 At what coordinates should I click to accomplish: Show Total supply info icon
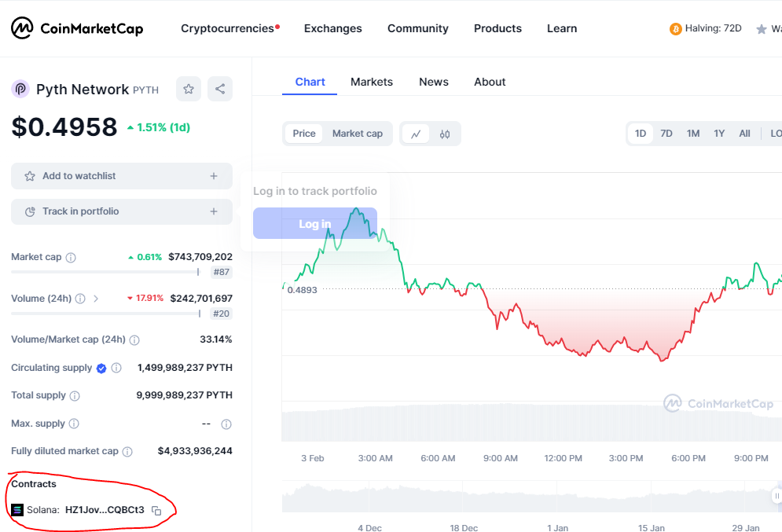(75, 396)
